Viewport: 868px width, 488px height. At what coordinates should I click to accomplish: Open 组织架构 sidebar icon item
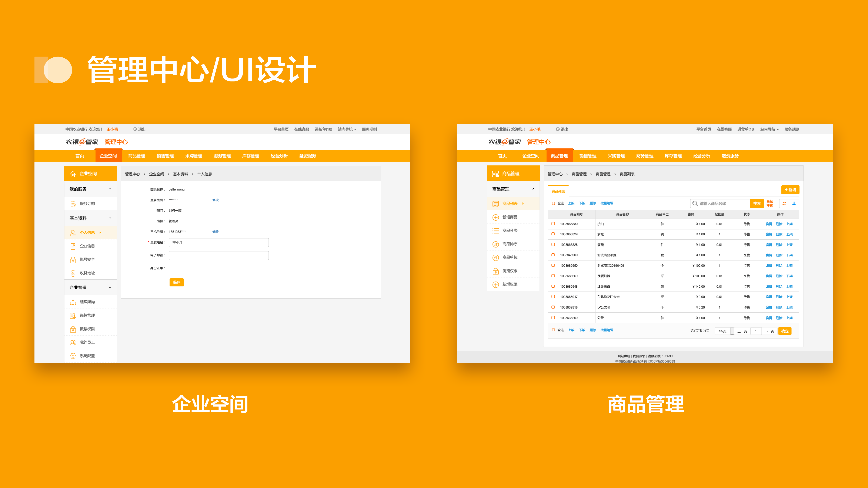click(x=73, y=302)
